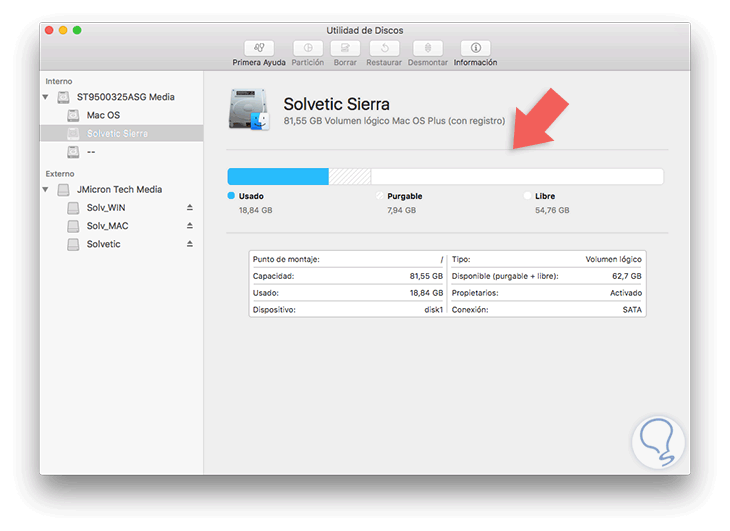Screen dimensions: 730x531
Task: Open the Partición toolbar button
Action: (x=308, y=48)
